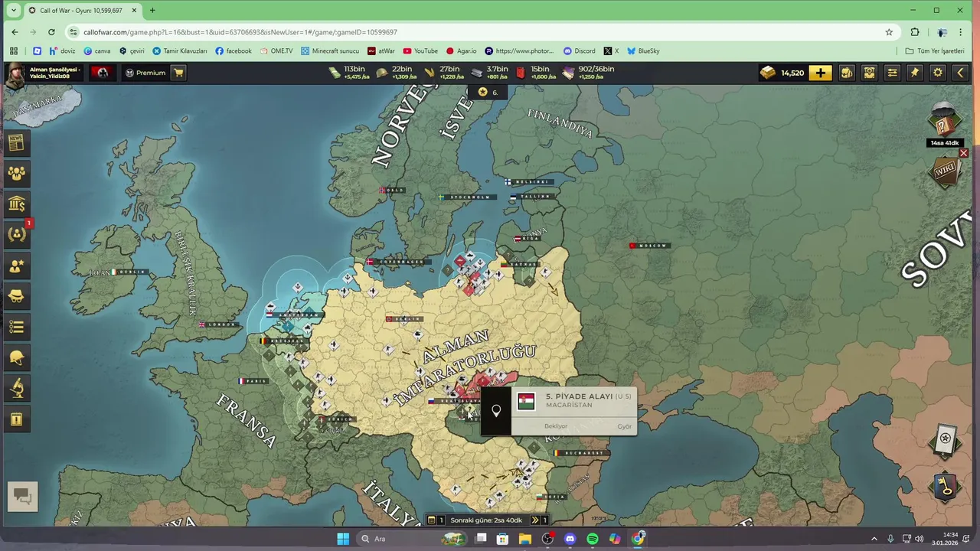Open the atWar bookmark
Screen dimensions: 980x551
click(381, 51)
